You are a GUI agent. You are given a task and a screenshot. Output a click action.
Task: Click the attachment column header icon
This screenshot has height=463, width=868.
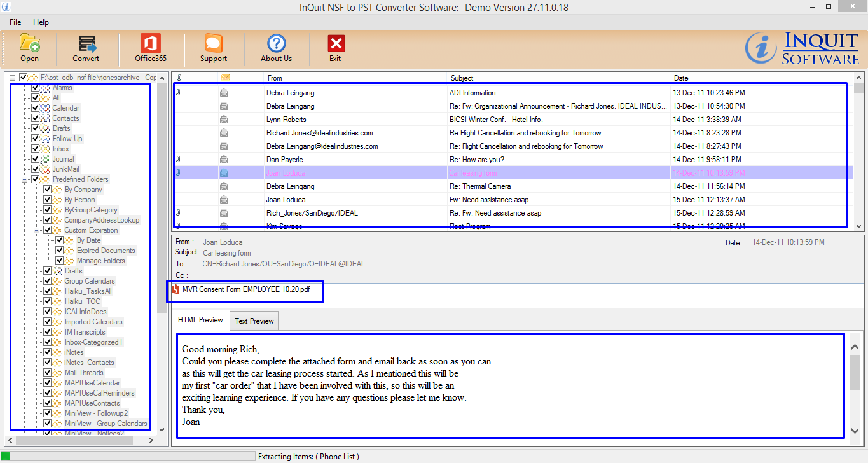pyautogui.click(x=179, y=78)
